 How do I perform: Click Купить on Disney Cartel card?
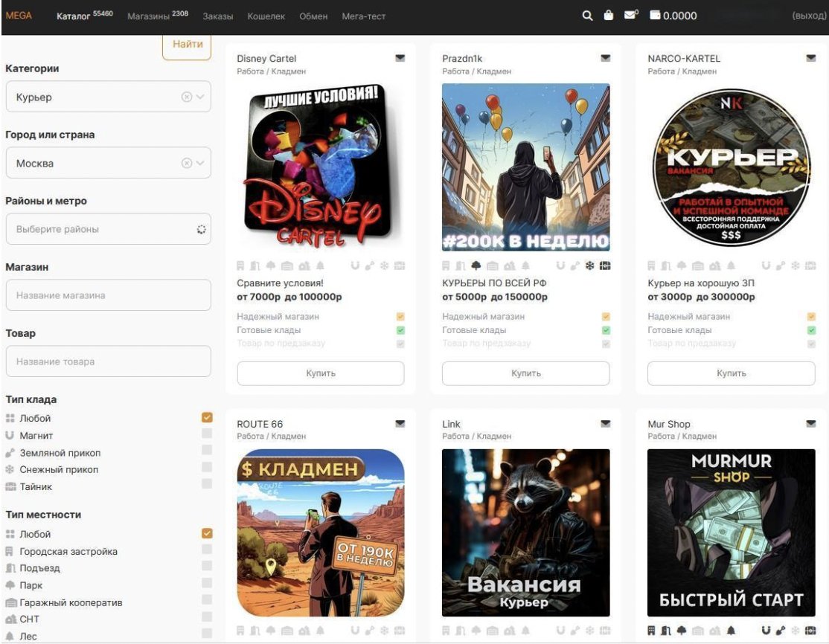click(x=321, y=373)
